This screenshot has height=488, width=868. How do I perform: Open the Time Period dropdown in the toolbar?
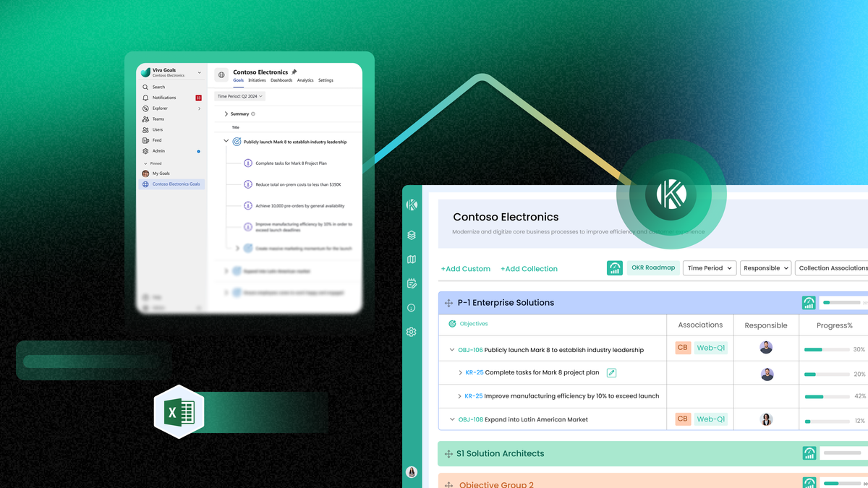709,268
